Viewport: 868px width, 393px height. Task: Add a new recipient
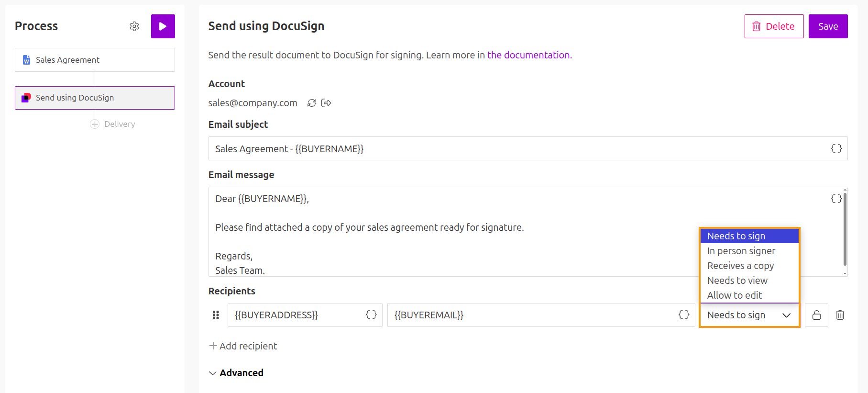click(243, 346)
